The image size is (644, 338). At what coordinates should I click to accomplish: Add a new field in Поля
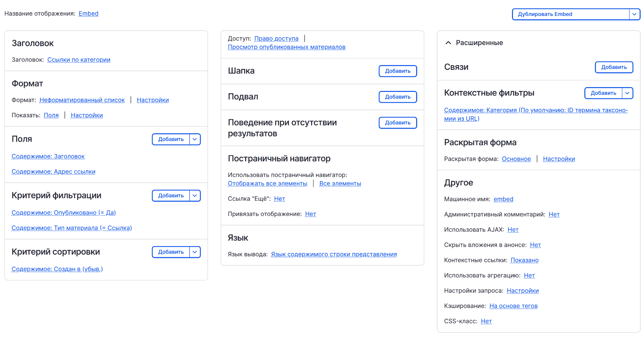[x=171, y=139]
